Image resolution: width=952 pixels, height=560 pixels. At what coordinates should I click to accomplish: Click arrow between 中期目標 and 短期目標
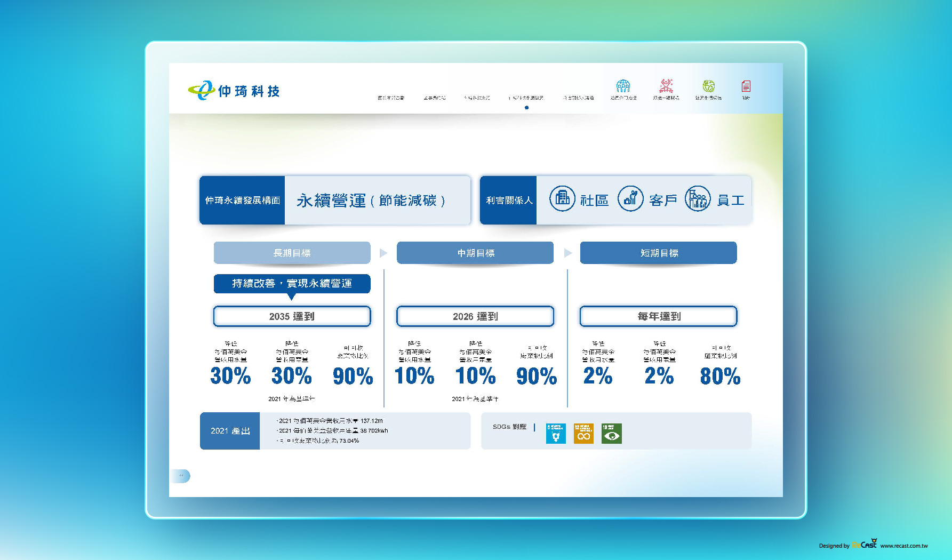tap(567, 253)
